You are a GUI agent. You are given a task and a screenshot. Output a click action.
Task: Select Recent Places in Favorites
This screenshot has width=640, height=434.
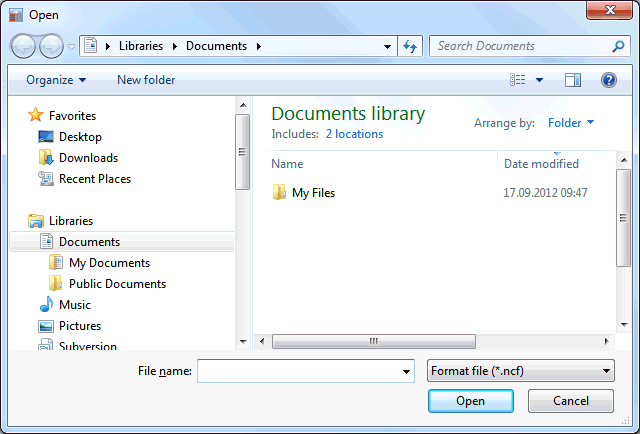[x=95, y=179]
